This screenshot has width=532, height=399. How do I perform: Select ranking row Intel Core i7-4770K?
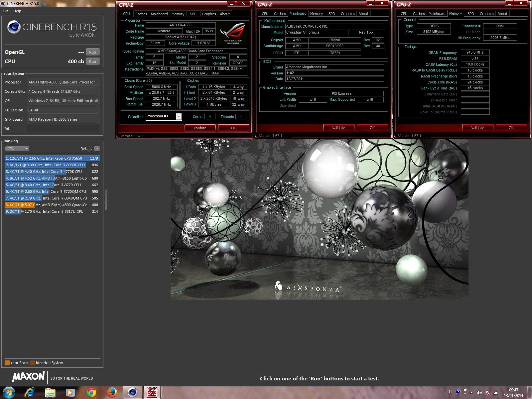coord(52,172)
